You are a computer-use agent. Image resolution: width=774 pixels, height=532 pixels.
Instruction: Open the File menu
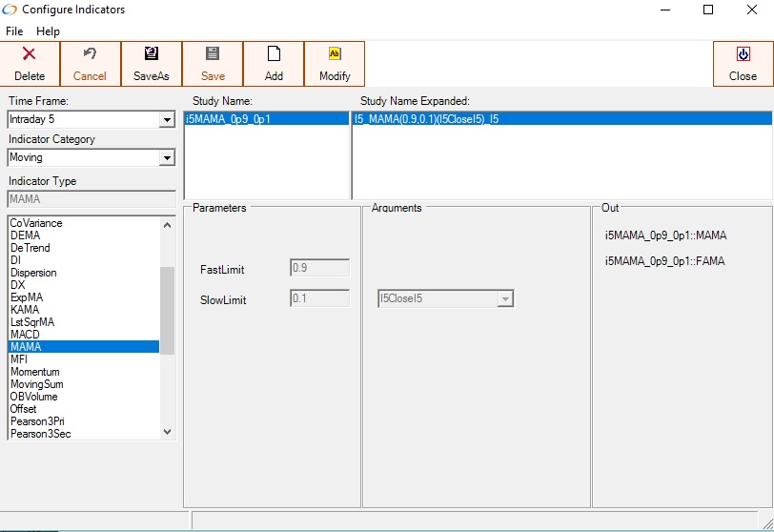coord(15,31)
